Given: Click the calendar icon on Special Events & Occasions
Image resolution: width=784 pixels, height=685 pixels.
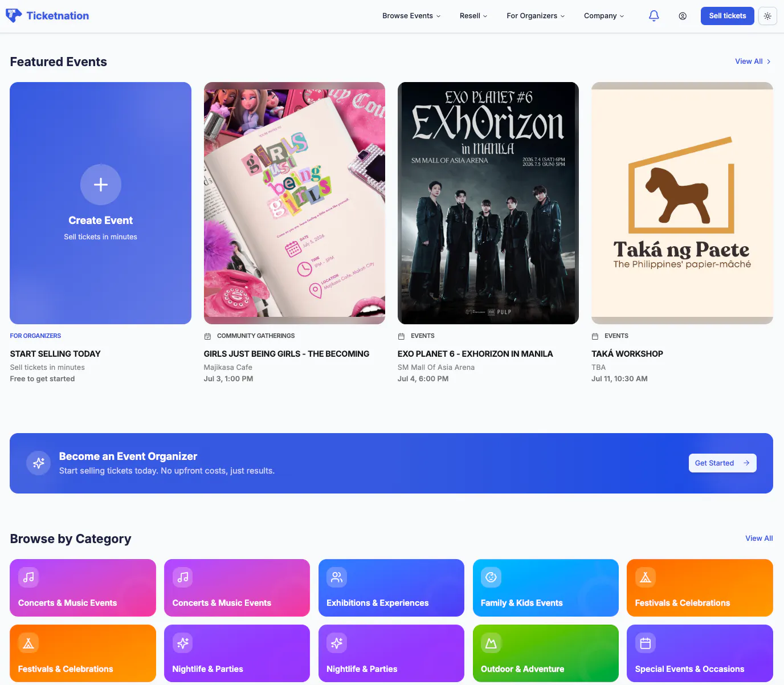Looking at the screenshot, I should (646, 643).
